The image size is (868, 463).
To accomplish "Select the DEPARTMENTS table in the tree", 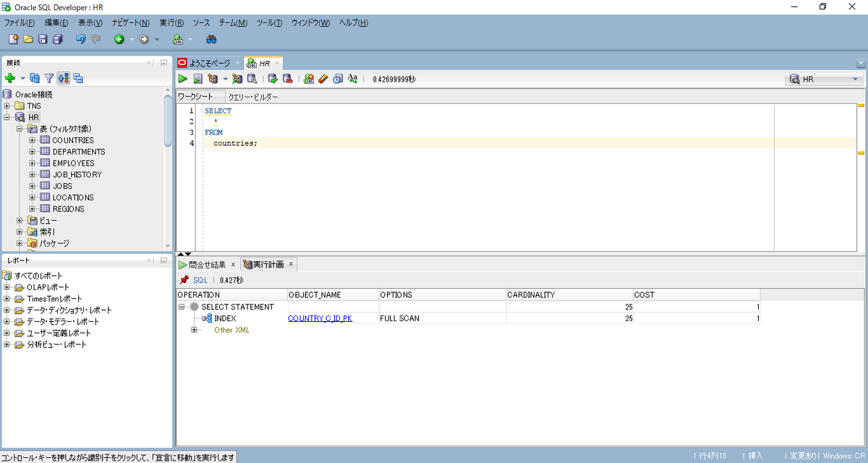I will pos(79,152).
